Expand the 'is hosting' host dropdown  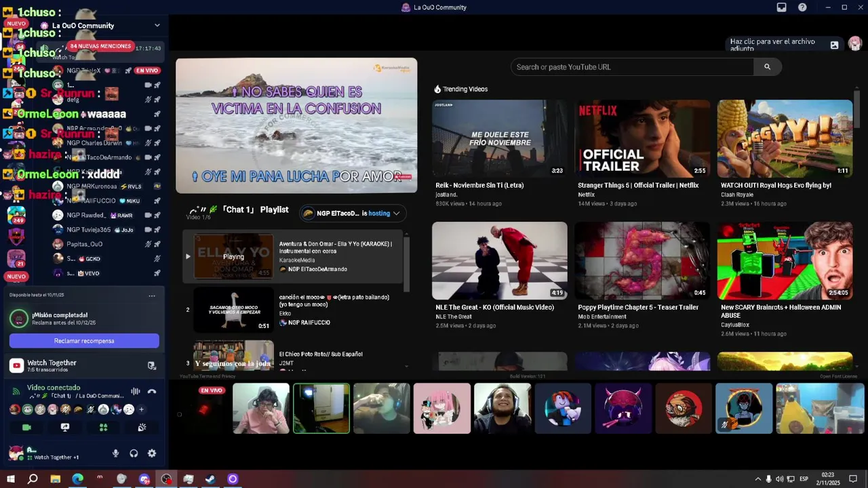[x=396, y=213]
